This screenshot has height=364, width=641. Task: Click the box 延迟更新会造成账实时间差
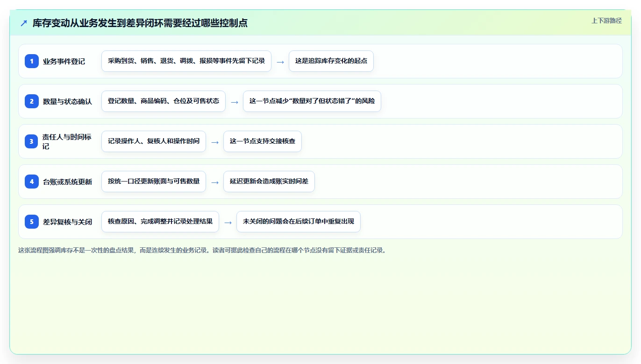(x=269, y=182)
